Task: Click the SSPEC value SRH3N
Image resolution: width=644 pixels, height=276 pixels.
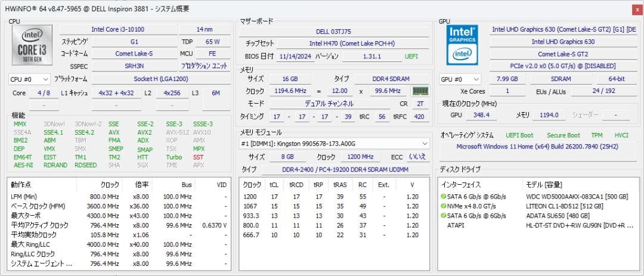Action: [134, 66]
